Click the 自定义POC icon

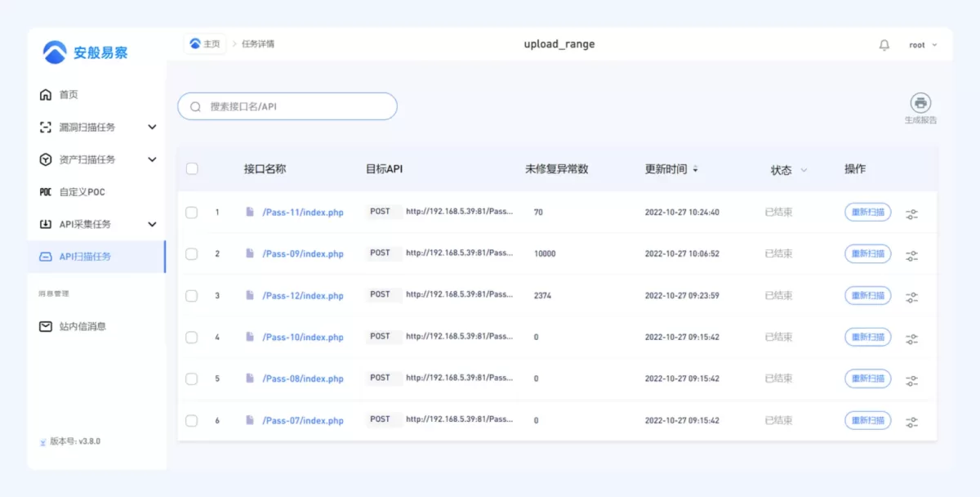tap(46, 192)
